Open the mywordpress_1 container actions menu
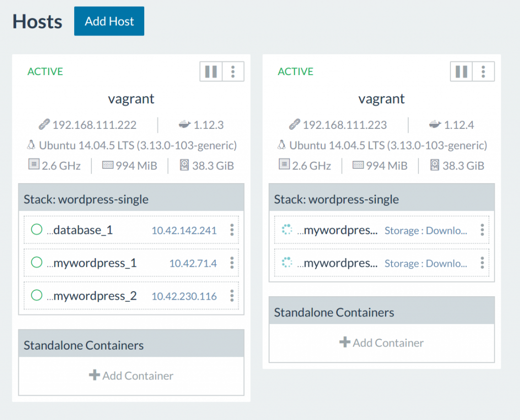 point(232,263)
